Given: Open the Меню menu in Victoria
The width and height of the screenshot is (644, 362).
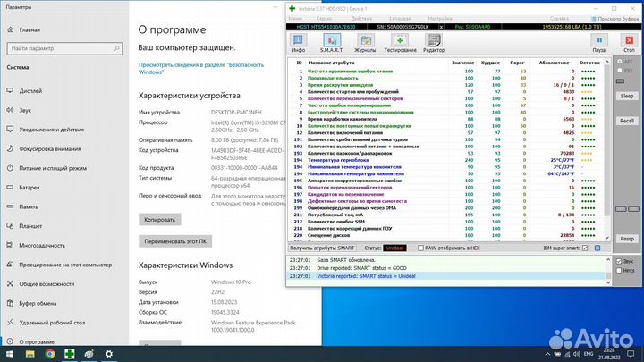Looking at the screenshot, I should [x=295, y=19].
